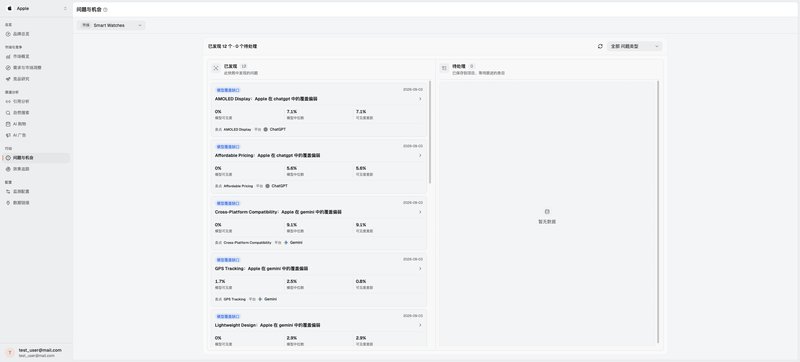Viewport: 800px width, 362px height.
Task: Open the help icon beside 问题与机会 title
Action: coord(105,10)
